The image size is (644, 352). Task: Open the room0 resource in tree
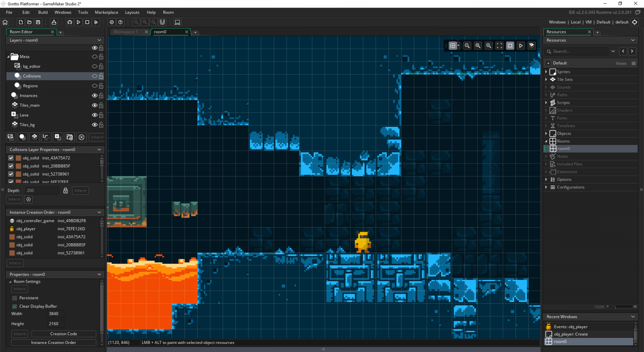point(563,149)
